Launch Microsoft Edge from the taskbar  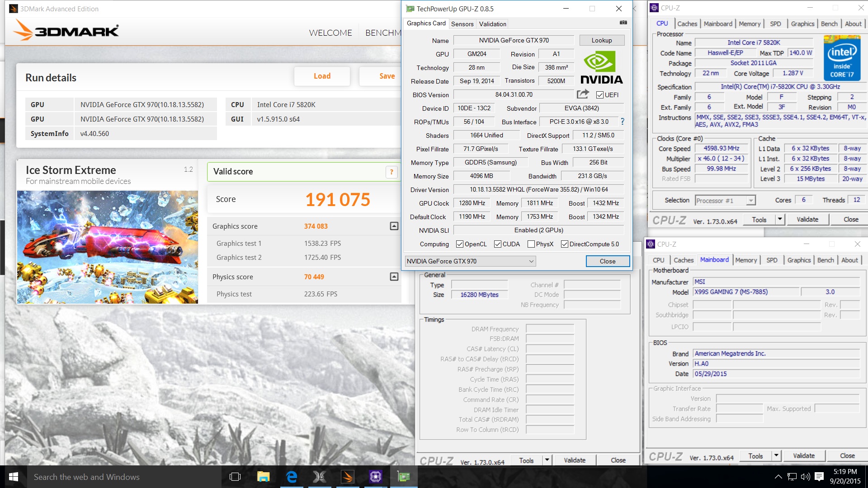pos(292,477)
